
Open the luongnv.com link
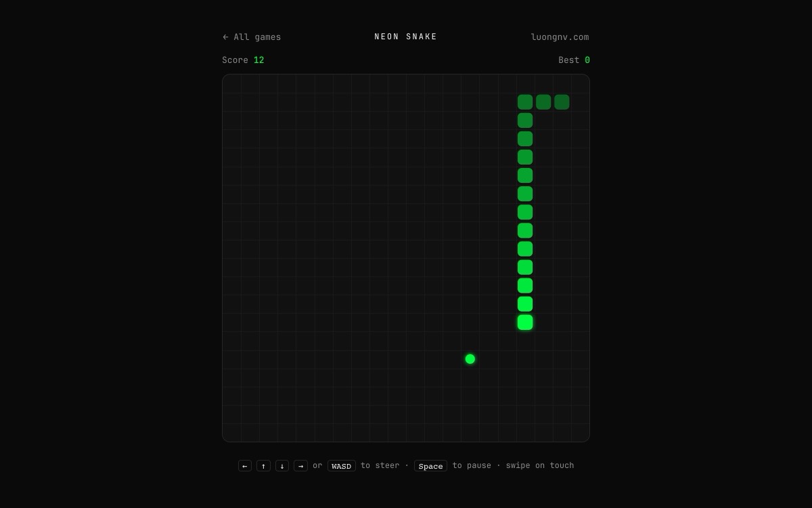pyautogui.click(x=560, y=37)
